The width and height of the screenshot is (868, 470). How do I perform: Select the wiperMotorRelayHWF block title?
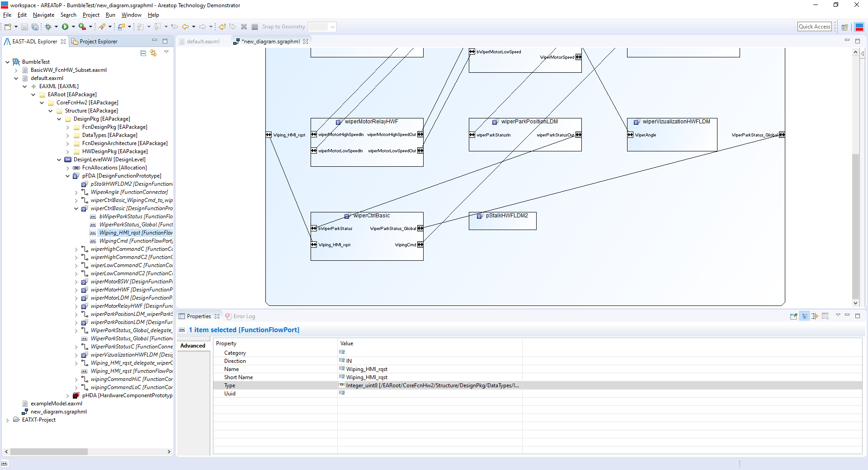(x=371, y=122)
